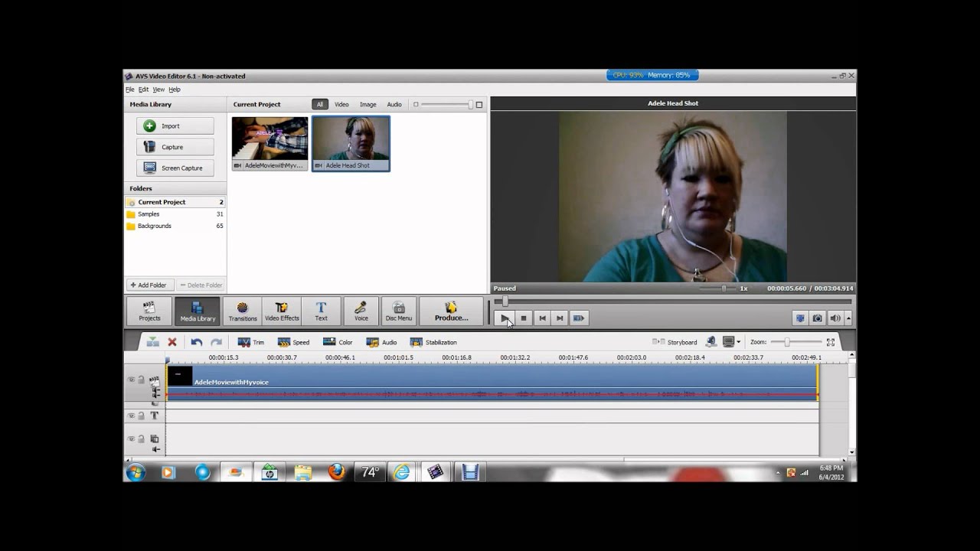The height and width of the screenshot is (551, 980).
Task: Toggle the video track eye visibility
Action: [x=131, y=380]
